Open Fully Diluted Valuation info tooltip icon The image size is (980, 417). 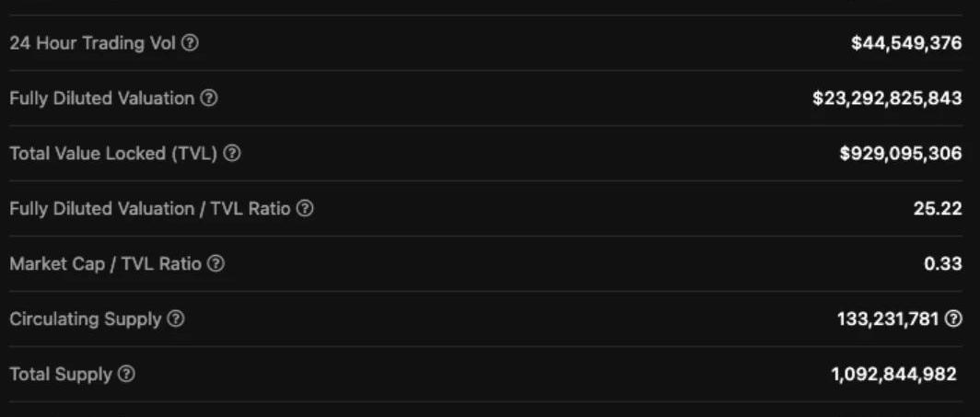209,98
